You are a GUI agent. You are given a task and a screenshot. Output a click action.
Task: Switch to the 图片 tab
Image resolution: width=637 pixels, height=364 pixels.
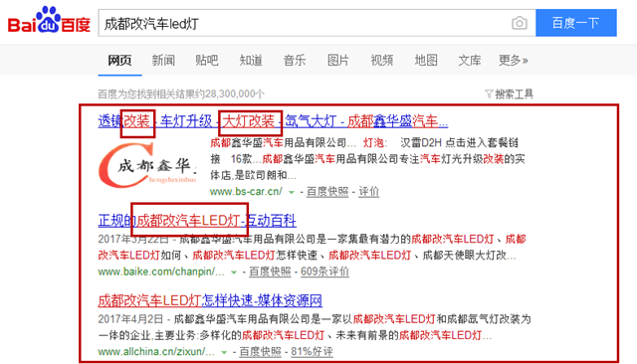[338, 61]
